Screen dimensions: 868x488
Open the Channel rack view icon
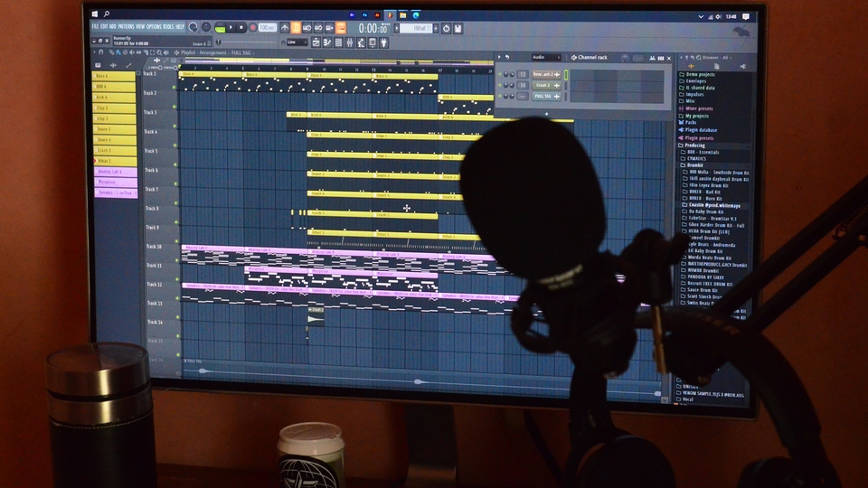[338, 42]
